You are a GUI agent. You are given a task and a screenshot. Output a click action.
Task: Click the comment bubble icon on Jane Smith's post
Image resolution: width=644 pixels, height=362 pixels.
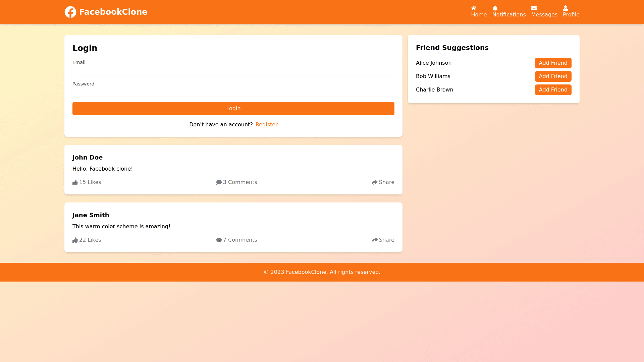[219, 240]
